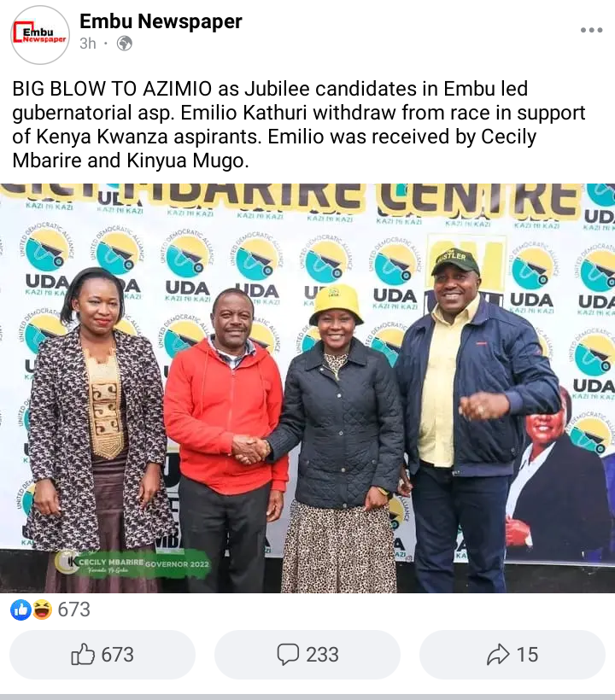Click the laughing haha reaction emoji
This screenshot has width=615, height=700.
click(42, 610)
